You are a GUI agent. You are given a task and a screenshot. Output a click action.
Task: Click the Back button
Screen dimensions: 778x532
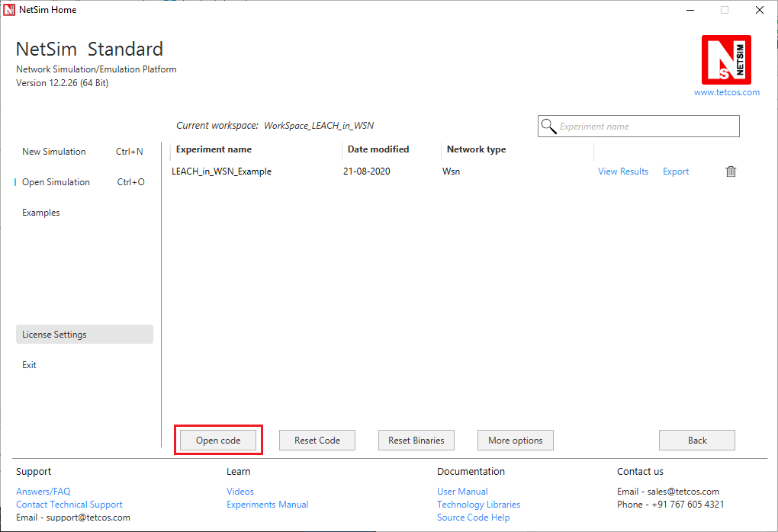[697, 441]
